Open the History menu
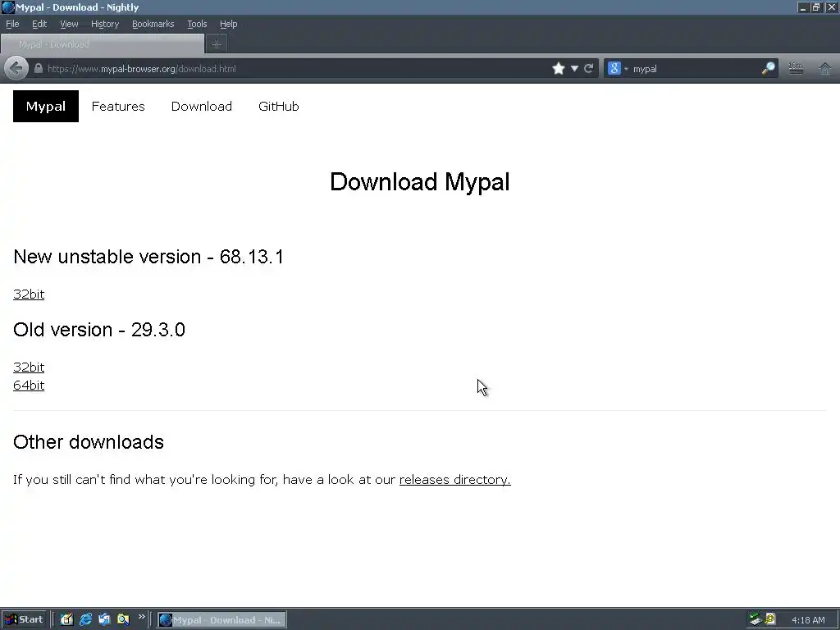The height and width of the screenshot is (630, 840). tap(104, 24)
